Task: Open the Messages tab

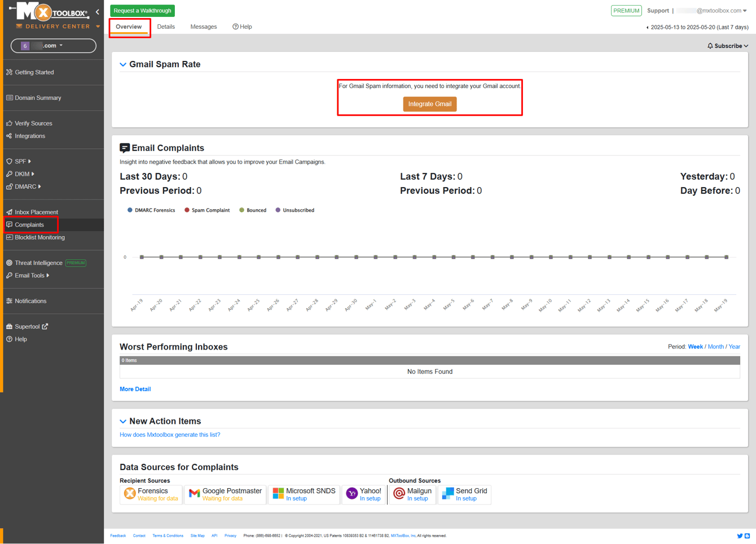Action: pyautogui.click(x=204, y=26)
